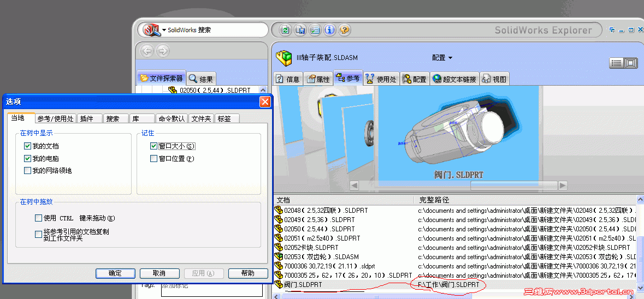The image size is (644, 299).
Task: Switch to list view mode icon
Action: click(x=616, y=63)
